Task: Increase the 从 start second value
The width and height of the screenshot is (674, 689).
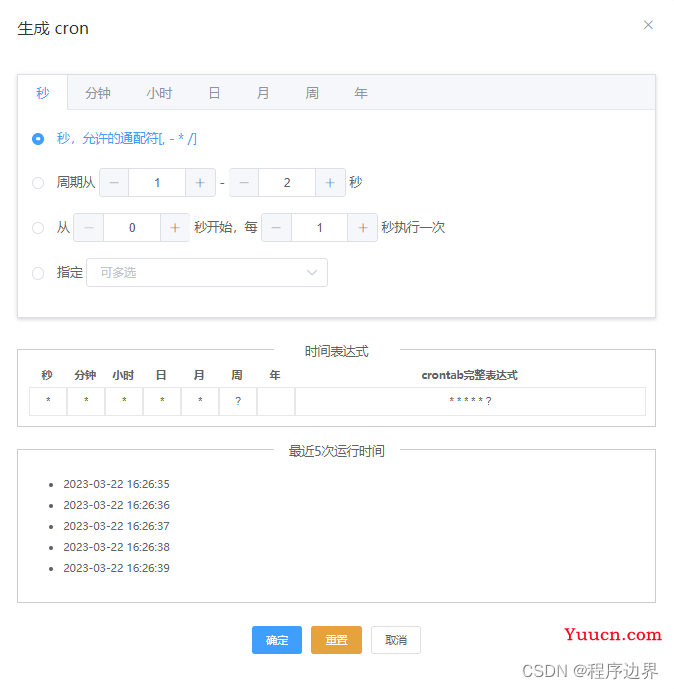Action: point(175,228)
